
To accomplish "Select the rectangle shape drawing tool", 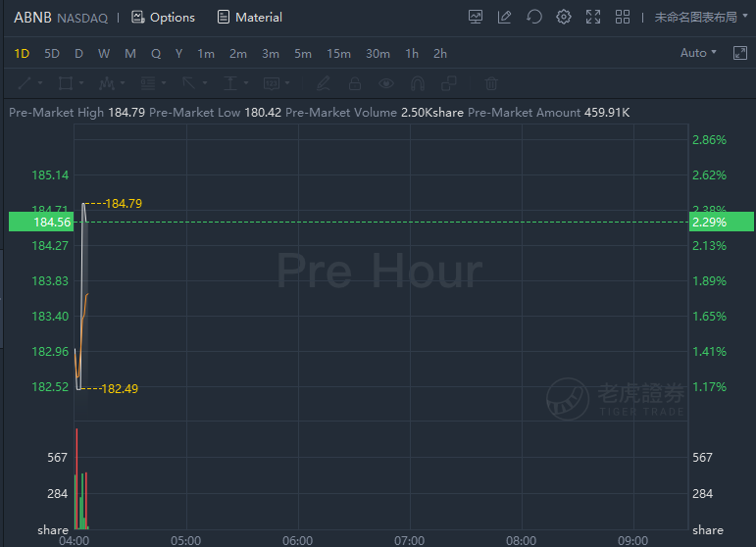I will [x=66, y=83].
